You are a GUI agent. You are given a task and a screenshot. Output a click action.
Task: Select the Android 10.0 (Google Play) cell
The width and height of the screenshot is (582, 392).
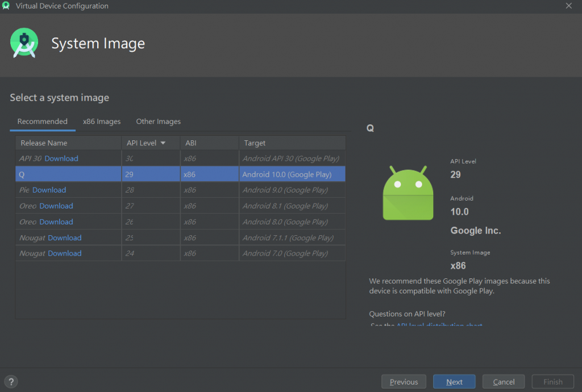(293, 174)
